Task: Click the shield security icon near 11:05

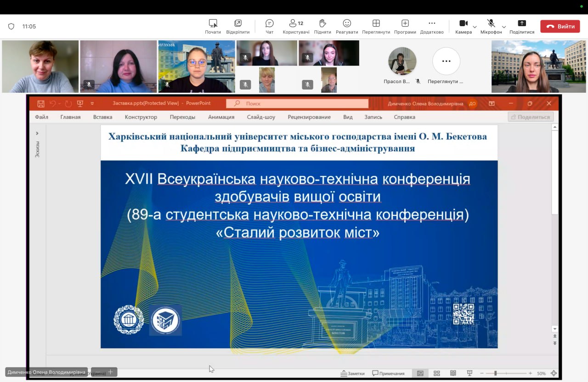Action: 11,26
